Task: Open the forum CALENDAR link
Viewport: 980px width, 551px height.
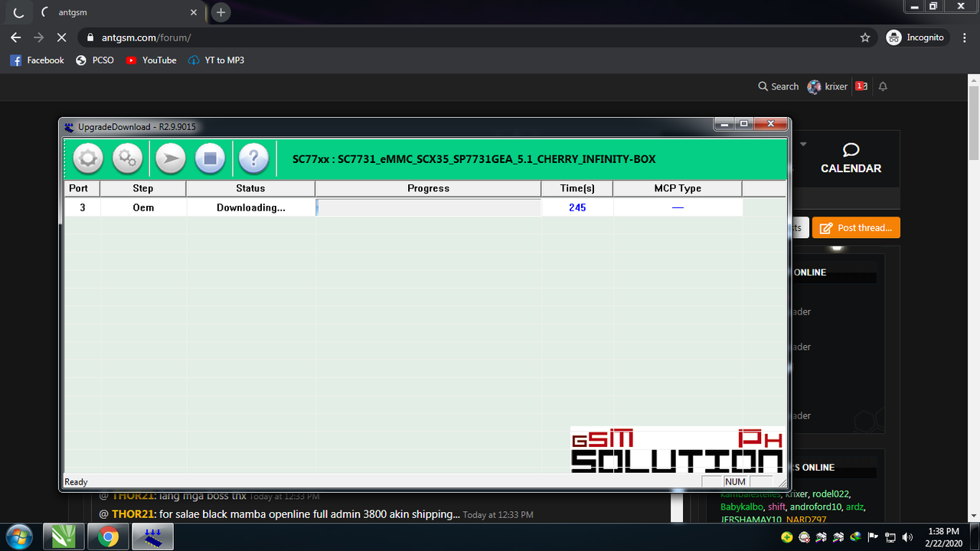Action: 851,159
